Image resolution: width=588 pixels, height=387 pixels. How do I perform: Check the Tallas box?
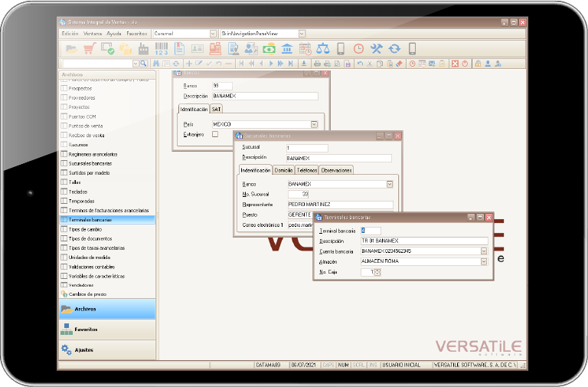point(64,182)
